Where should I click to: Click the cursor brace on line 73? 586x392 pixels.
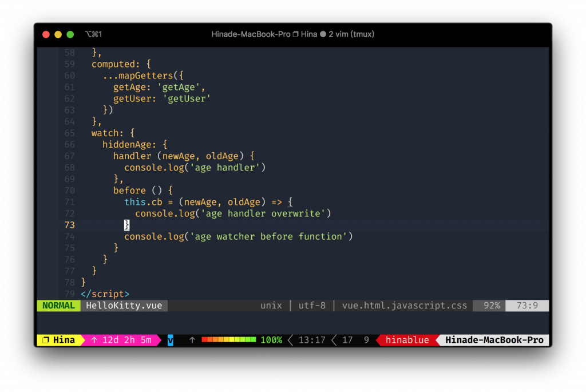click(x=126, y=225)
